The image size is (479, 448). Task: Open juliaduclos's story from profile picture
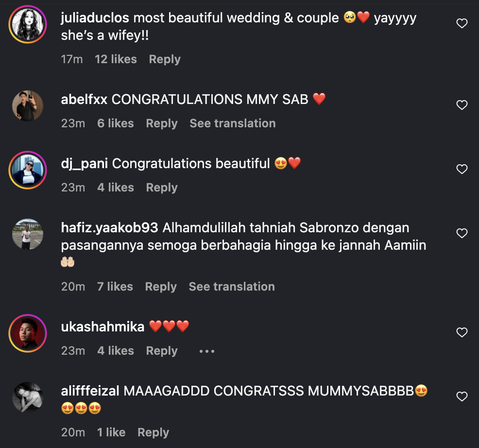click(28, 24)
